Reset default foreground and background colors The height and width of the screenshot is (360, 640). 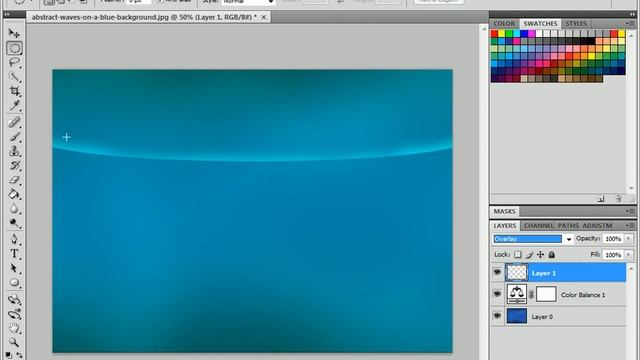[x=8, y=356]
